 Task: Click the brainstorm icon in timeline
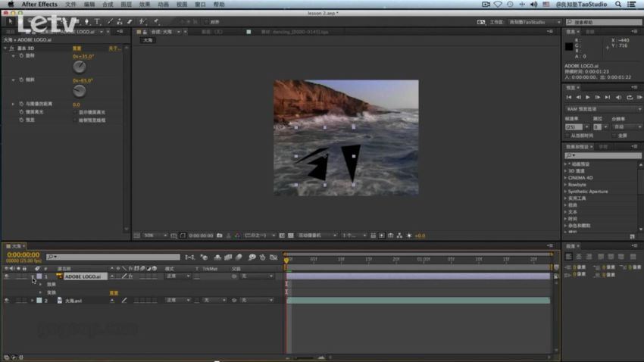coord(252,257)
